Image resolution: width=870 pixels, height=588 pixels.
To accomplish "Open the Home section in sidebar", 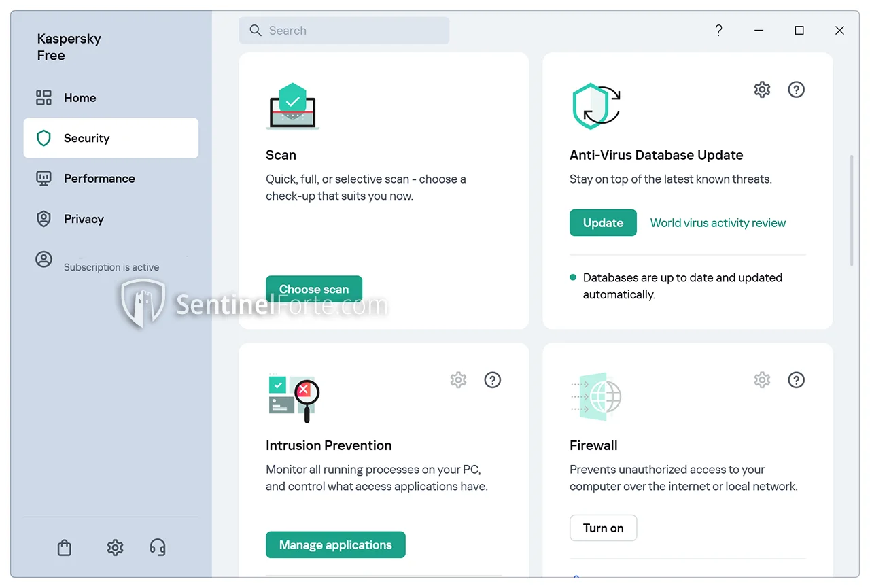I will click(x=111, y=98).
